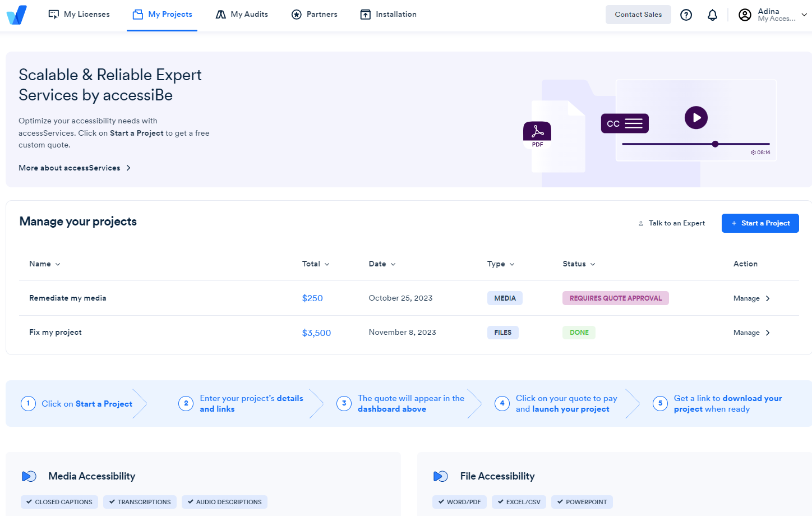Click the closed captions CC icon

point(625,123)
